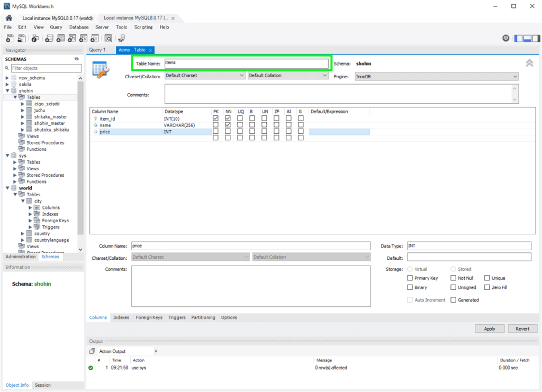Open the search table data tool
Viewport: 542px width, 392px height.
(108, 38)
